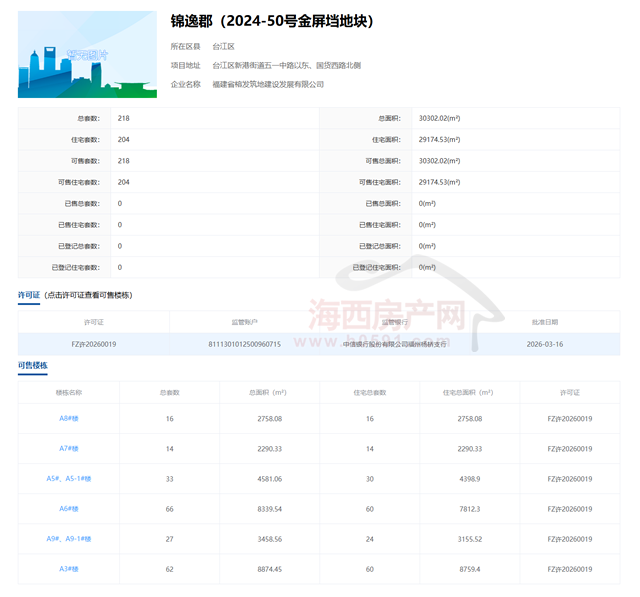This screenshot has width=640, height=597.
Task: Open the A8#楼 building link
Action: pyautogui.click(x=69, y=418)
